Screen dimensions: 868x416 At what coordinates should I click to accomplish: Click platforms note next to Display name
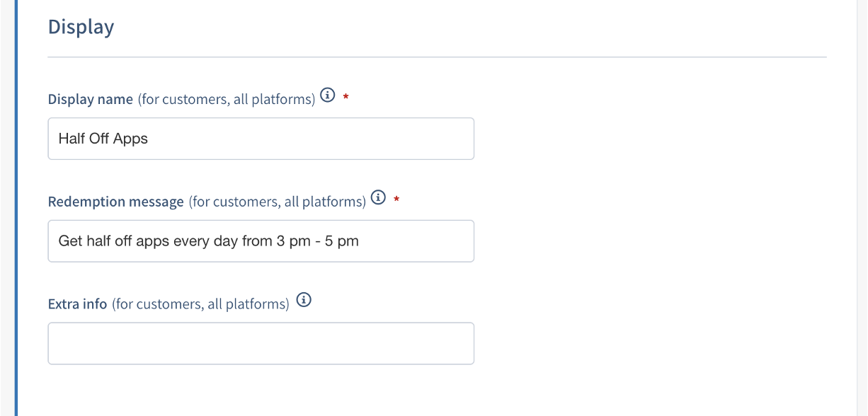[227, 99]
